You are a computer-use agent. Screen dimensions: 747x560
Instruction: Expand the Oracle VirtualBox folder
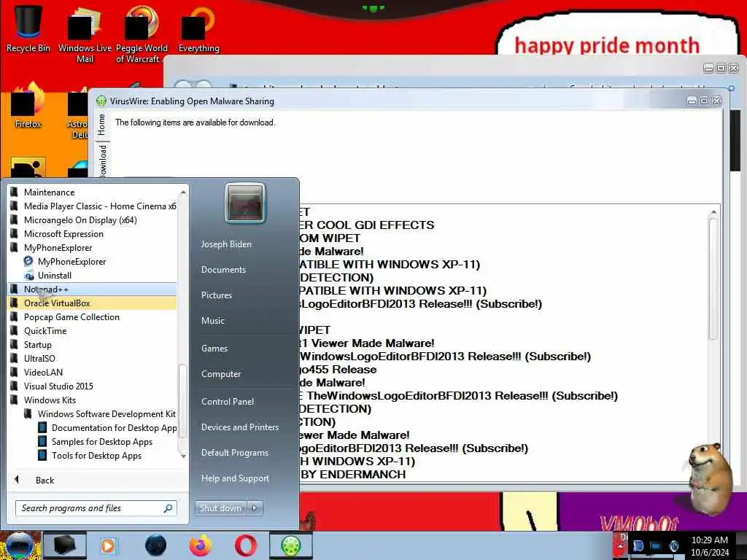tap(93, 303)
